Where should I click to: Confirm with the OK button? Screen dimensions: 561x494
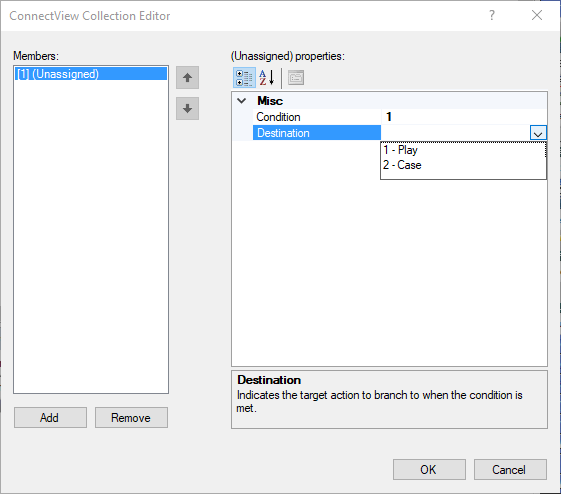(x=429, y=470)
